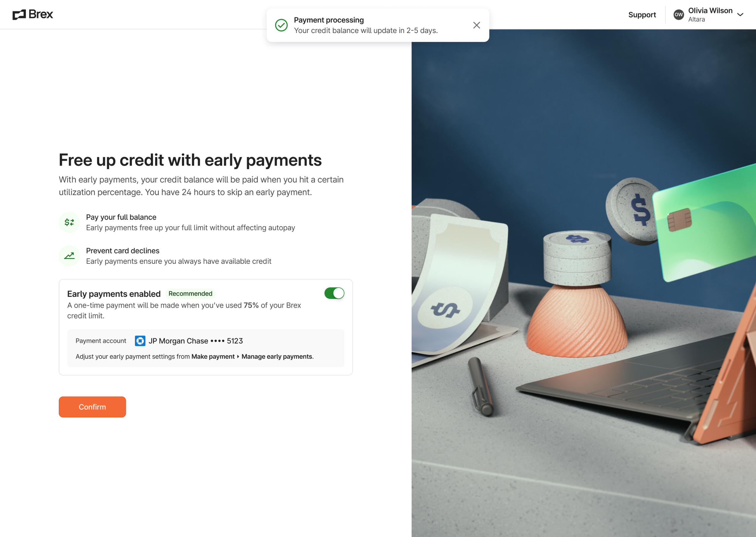Click the Manage early payments text

click(277, 356)
